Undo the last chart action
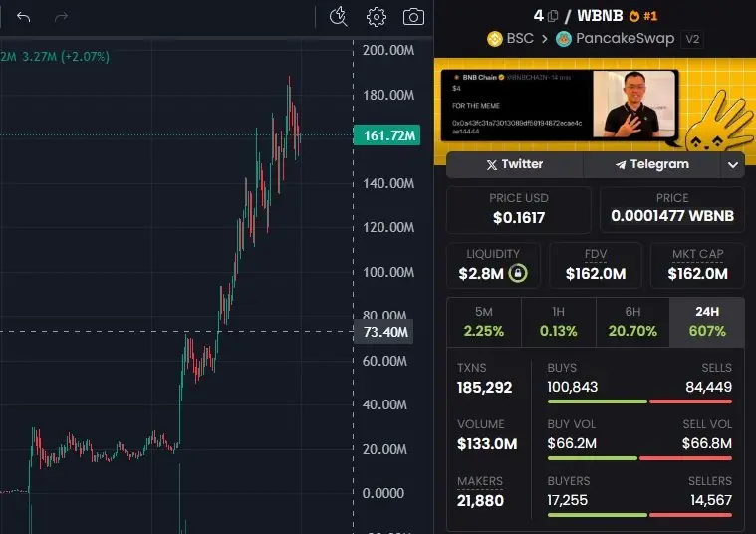Image resolution: width=756 pixels, height=534 pixels. point(23,17)
